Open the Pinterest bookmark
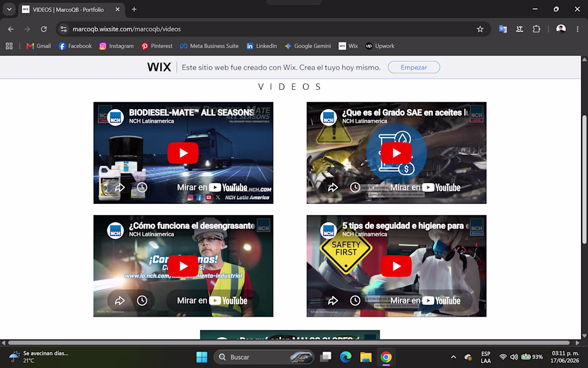This screenshot has width=588, height=368. pos(157,46)
